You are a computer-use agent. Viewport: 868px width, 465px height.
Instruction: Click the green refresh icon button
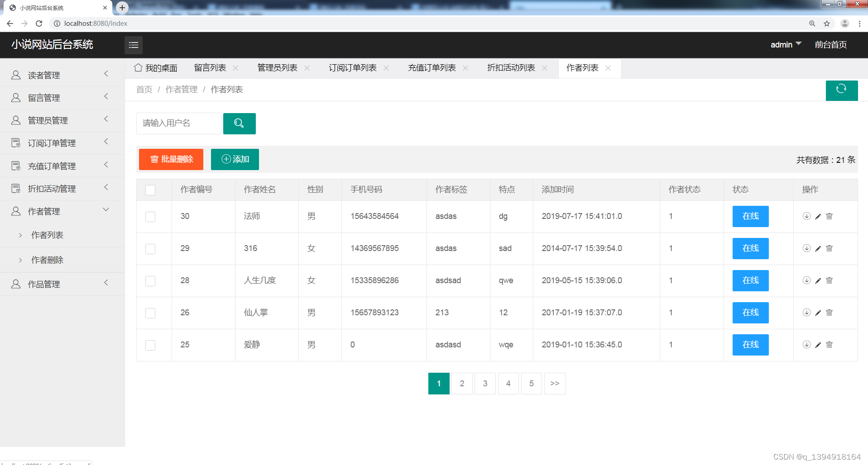point(841,90)
